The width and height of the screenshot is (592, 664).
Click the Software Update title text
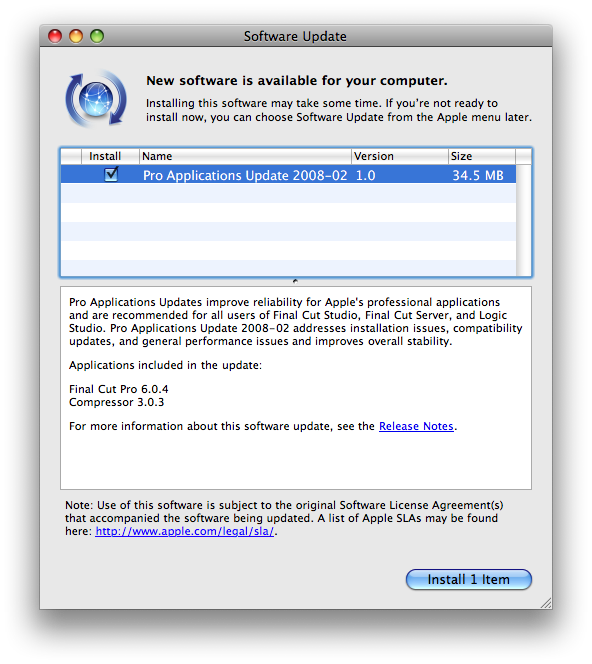coord(295,36)
